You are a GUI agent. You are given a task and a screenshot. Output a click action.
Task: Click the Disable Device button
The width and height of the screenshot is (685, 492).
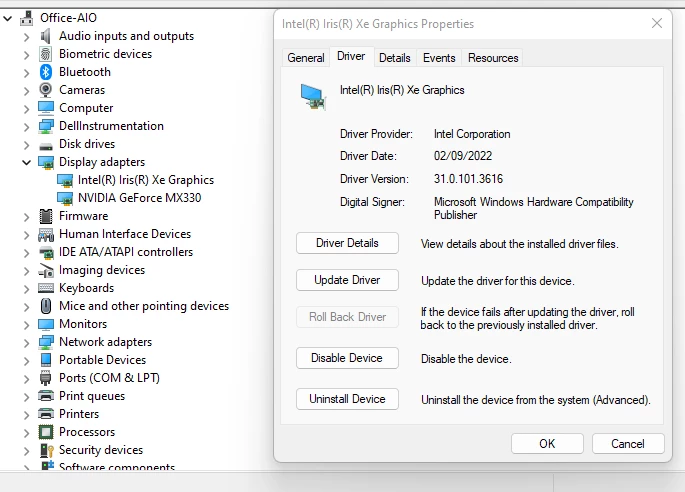[347, 358]
